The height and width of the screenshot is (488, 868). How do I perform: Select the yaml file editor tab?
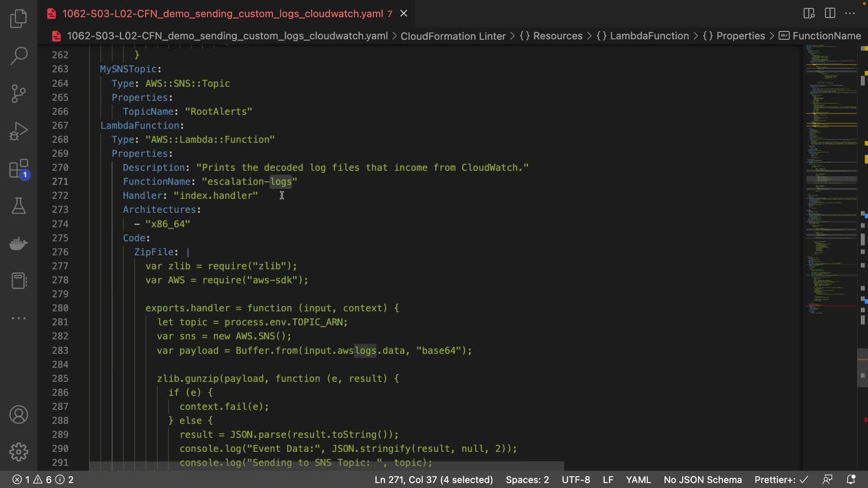[x=222, y=14]
